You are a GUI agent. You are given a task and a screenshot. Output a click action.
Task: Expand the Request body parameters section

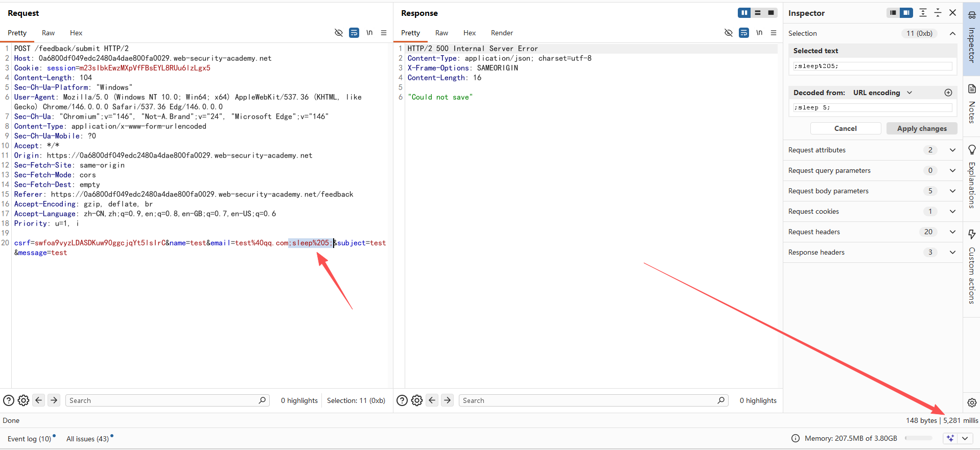(952, 191)
